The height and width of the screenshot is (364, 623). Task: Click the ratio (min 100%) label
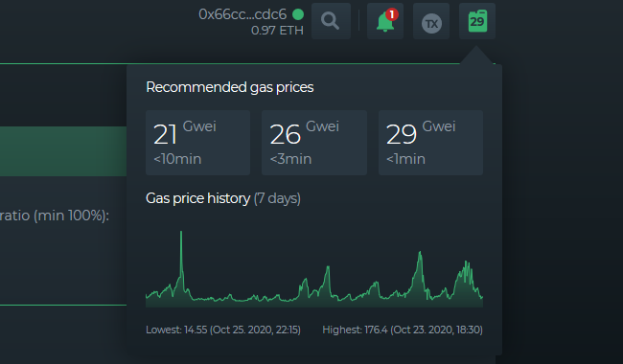(55, 216)
